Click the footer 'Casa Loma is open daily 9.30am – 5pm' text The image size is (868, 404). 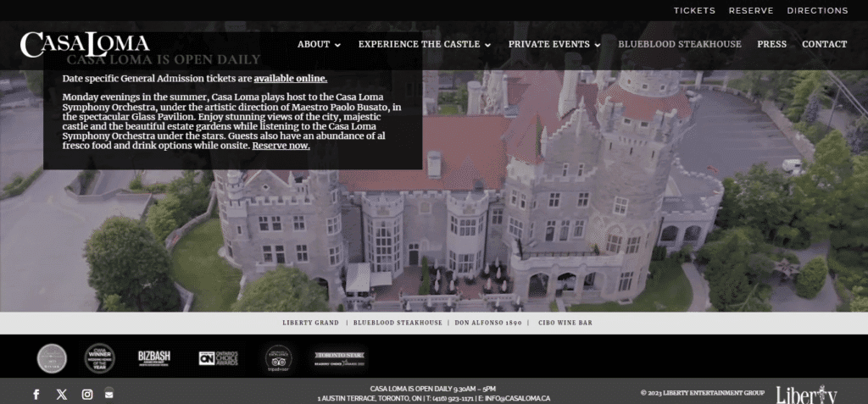click(x=433, y=389)
